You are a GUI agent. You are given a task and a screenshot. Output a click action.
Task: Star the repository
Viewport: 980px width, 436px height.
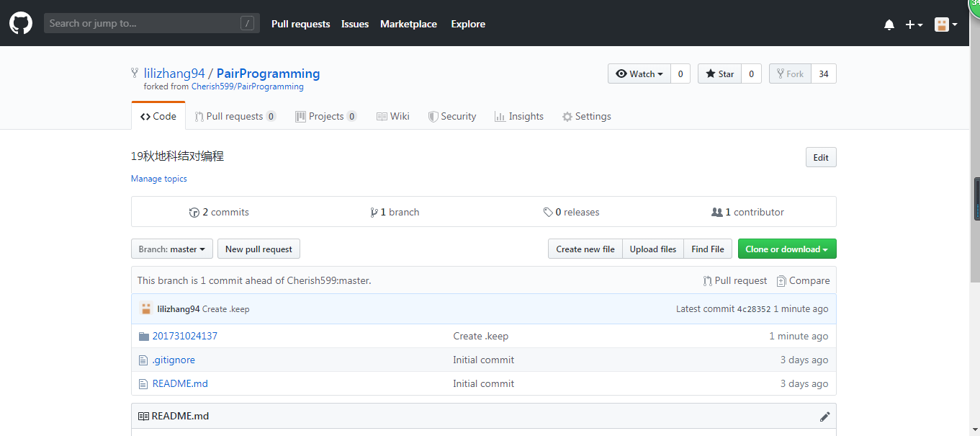point(719,74)
